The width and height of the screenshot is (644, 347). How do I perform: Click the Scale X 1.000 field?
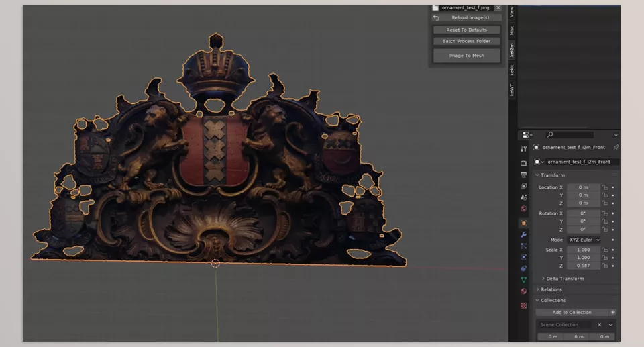pos(583,250)
